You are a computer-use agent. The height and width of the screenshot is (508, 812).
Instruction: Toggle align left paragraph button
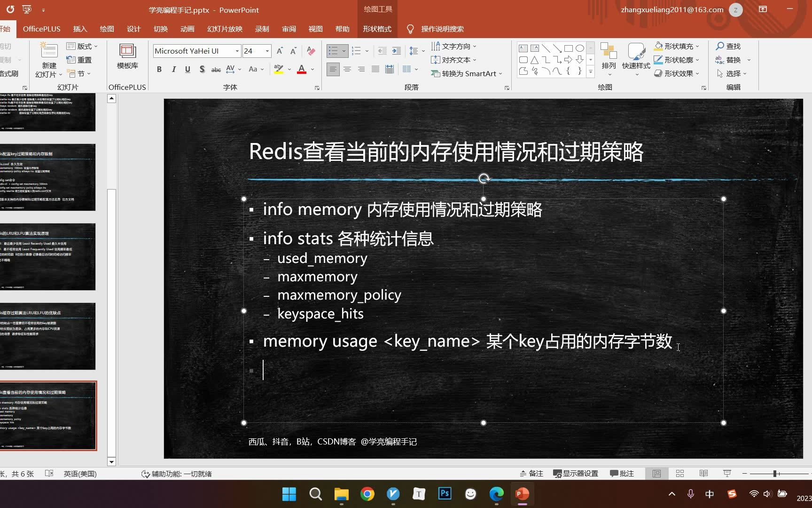[333, 69]
